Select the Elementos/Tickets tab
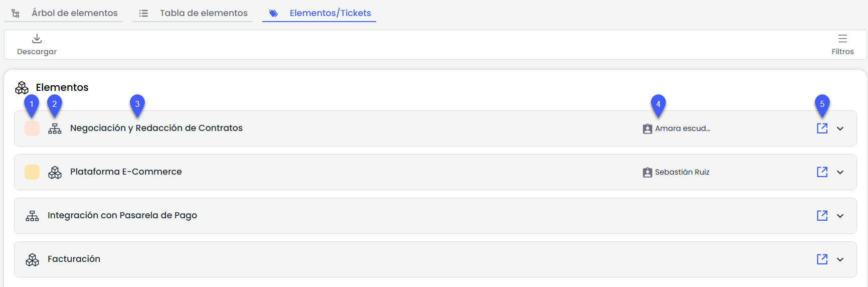The height and width of the screenshot is (287, 868). click(330, 13)
